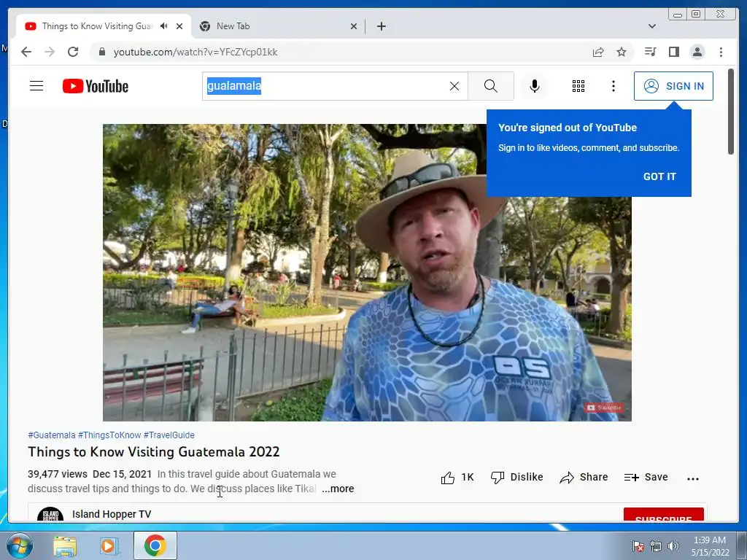The image size is (747, 560).
Task: Open Chrome three-dot menu
Action: tap(721, 52)
